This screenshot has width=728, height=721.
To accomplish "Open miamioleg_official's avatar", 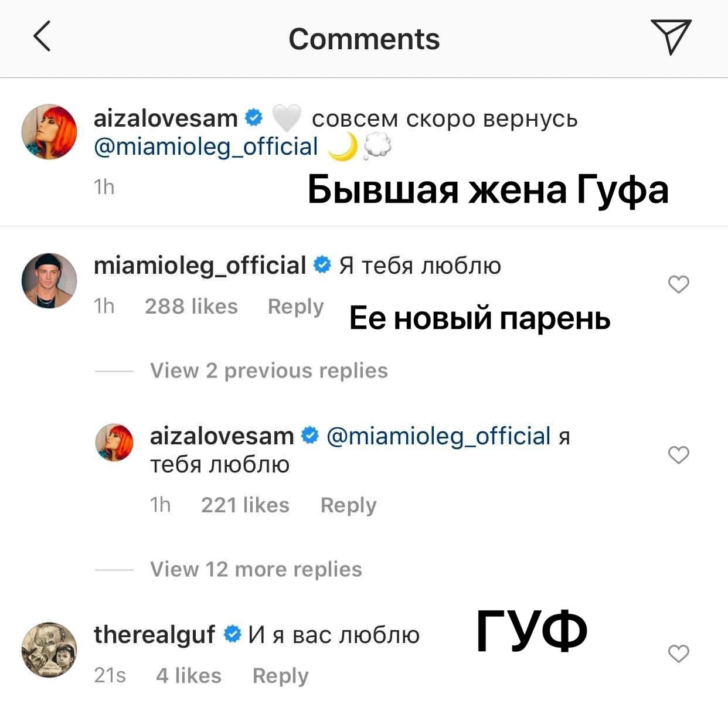I will pyautogui.click(x=49, y=281).
